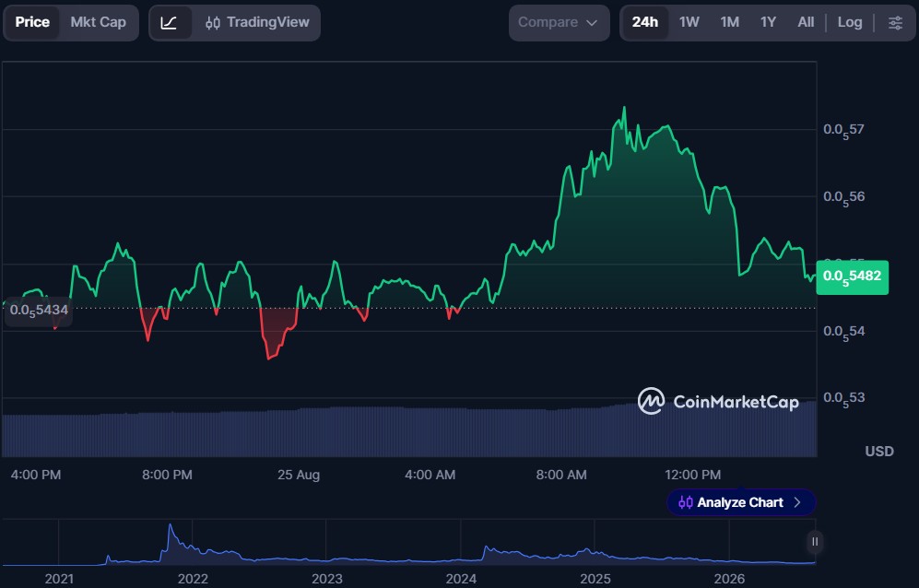
Task: Expand the Compare dropdown
Action: pos(559,23)
